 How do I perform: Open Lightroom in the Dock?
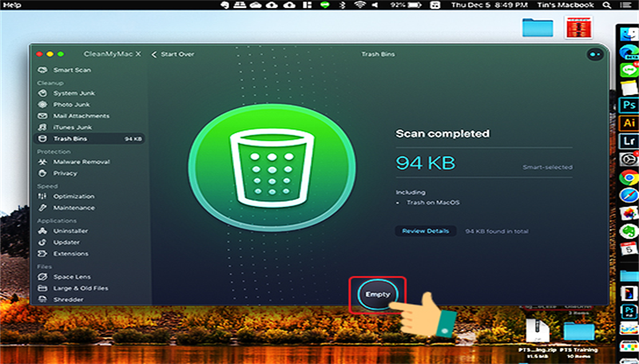(x=629, y=140)
